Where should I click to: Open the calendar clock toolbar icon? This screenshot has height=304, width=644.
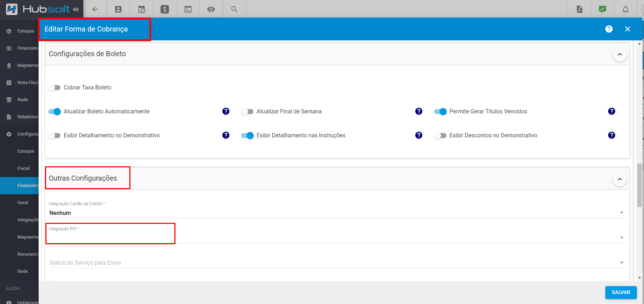[x=142, y=9]
